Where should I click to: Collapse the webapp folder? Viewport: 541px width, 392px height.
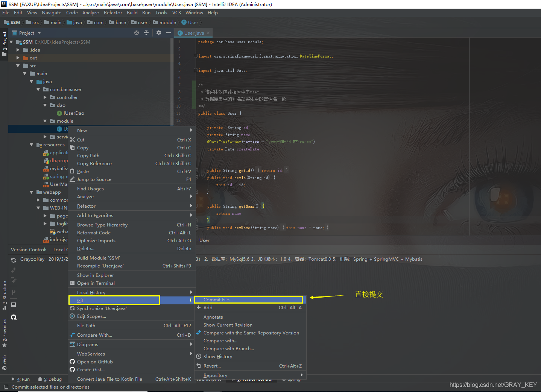tap(31, 192)
